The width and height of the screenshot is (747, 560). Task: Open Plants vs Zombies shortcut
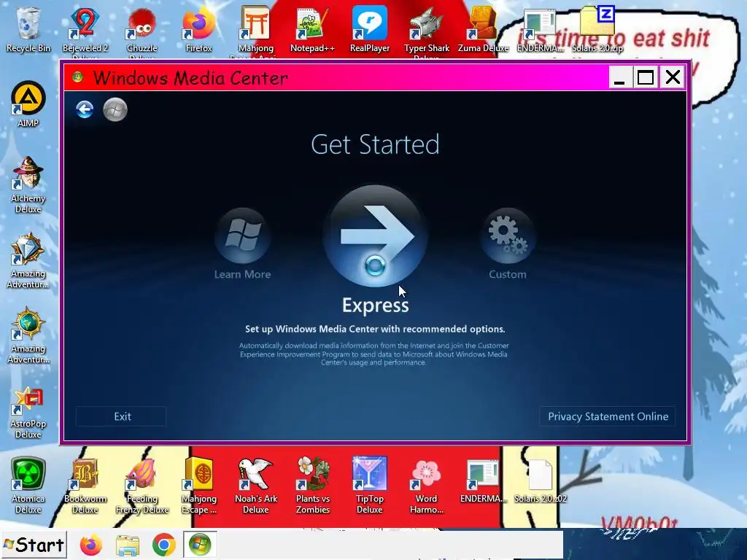pyautogui.click(x=312, y=485)
